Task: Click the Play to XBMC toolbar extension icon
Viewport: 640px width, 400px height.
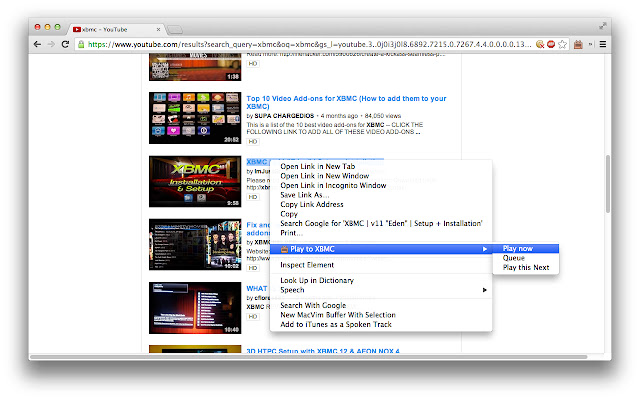Action: pyautogui.click(x=578, y=44)
